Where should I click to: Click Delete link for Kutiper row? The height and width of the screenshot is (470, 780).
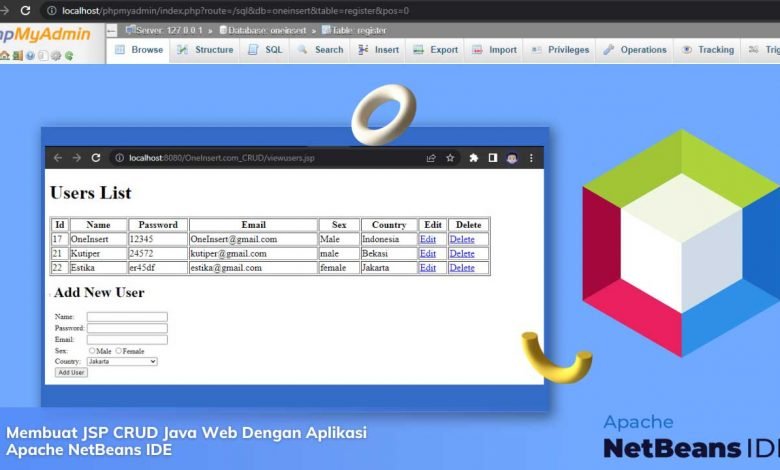(x=462, y=254)
